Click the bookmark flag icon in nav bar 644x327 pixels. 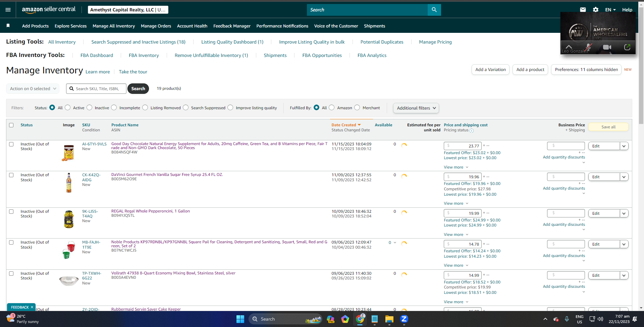click(x=8, y=26)
